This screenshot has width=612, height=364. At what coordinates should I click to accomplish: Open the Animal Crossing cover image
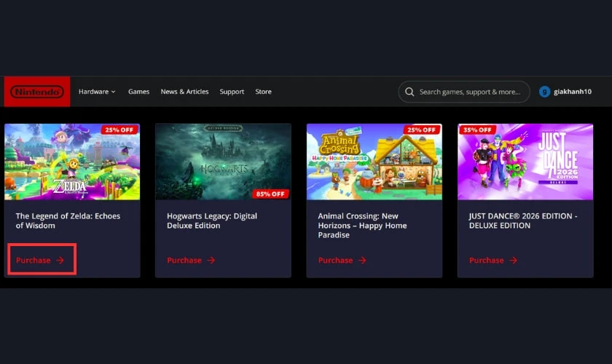click(x=374, y=162)
